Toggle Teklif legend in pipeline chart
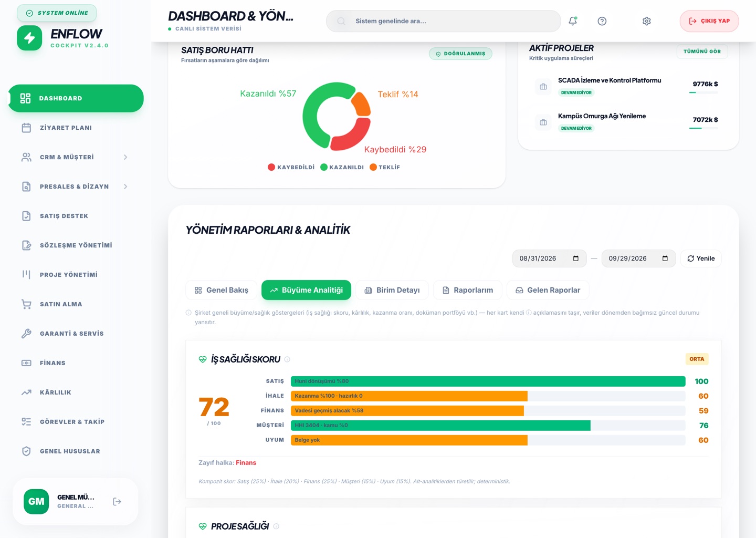 385,167
